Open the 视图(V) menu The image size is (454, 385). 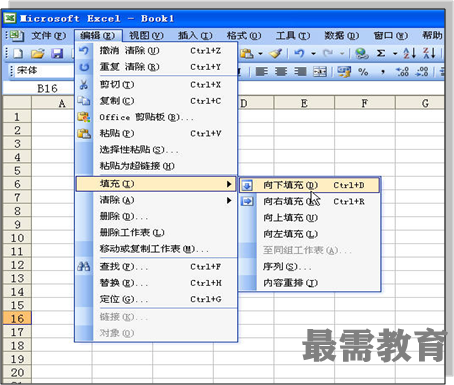pos(146,35)
